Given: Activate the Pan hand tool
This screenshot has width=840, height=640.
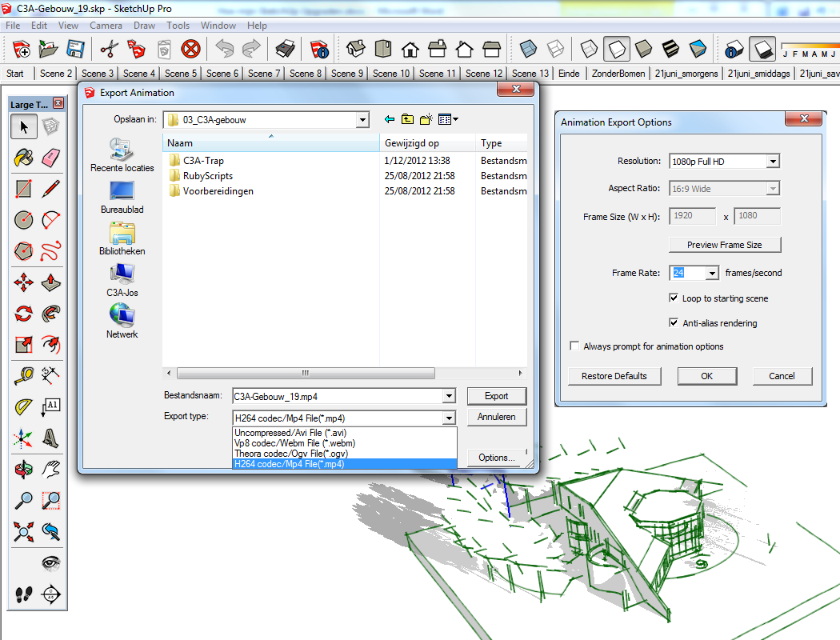Looking at the screenshot, I should pos(51,469).
